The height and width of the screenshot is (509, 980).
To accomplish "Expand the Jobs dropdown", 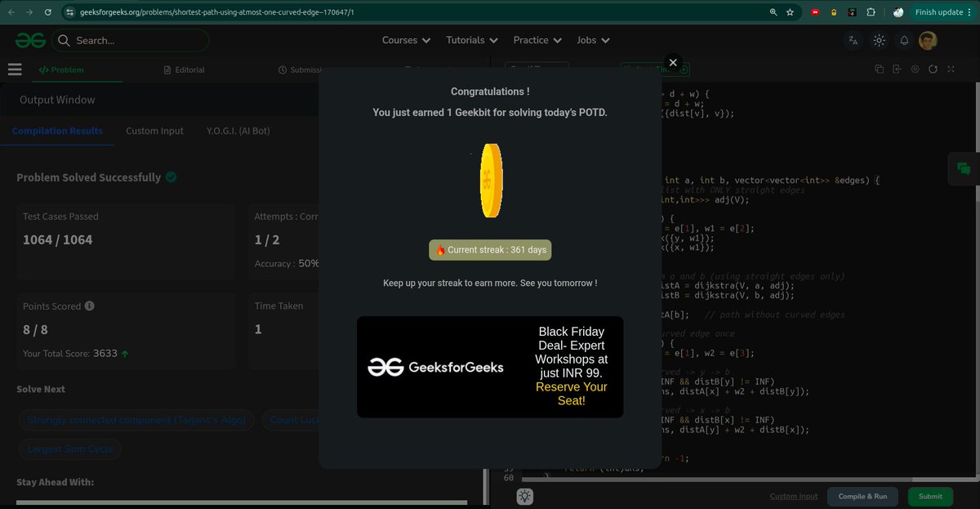I will 593,40.
